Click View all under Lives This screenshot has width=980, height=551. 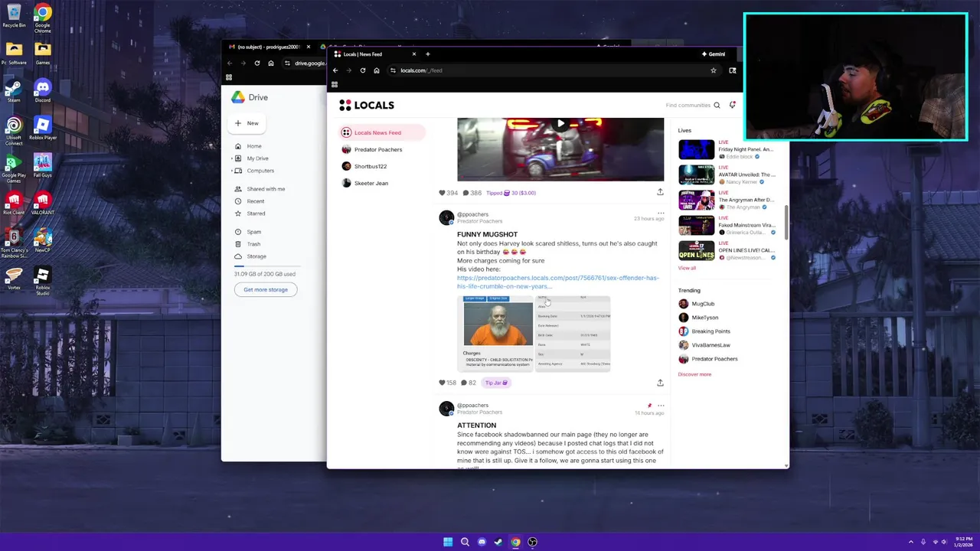tap(687, 268)
